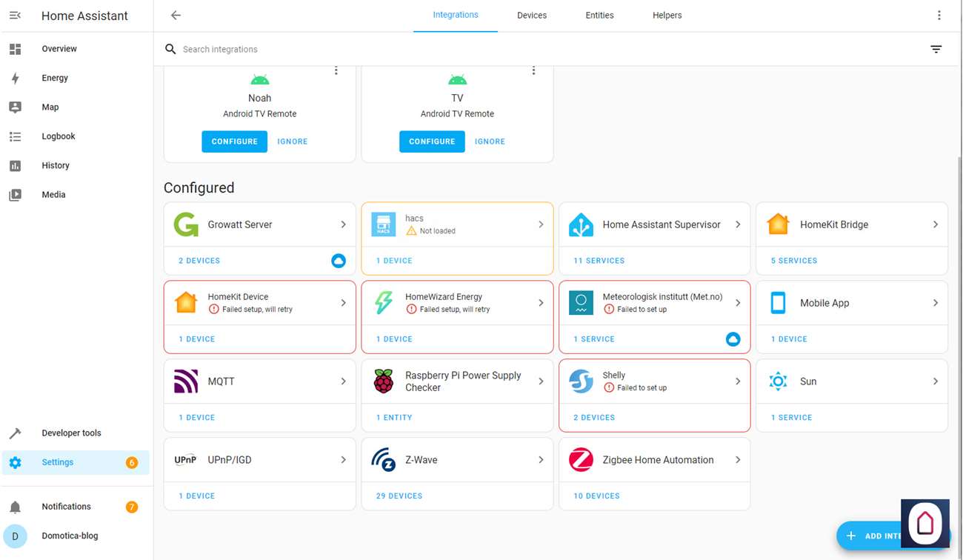Click the Notifications bell icon
963x560 pixels.
(x=15, y=507)
